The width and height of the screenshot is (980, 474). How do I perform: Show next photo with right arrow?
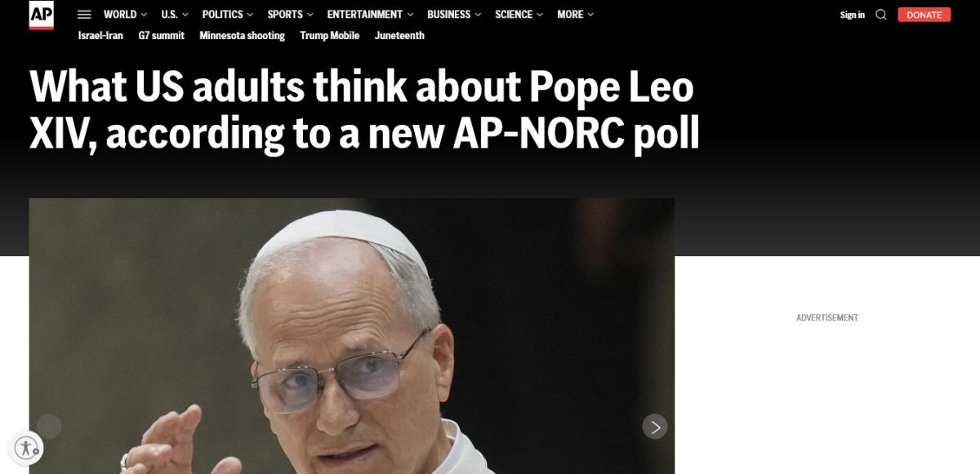[654, 427]
